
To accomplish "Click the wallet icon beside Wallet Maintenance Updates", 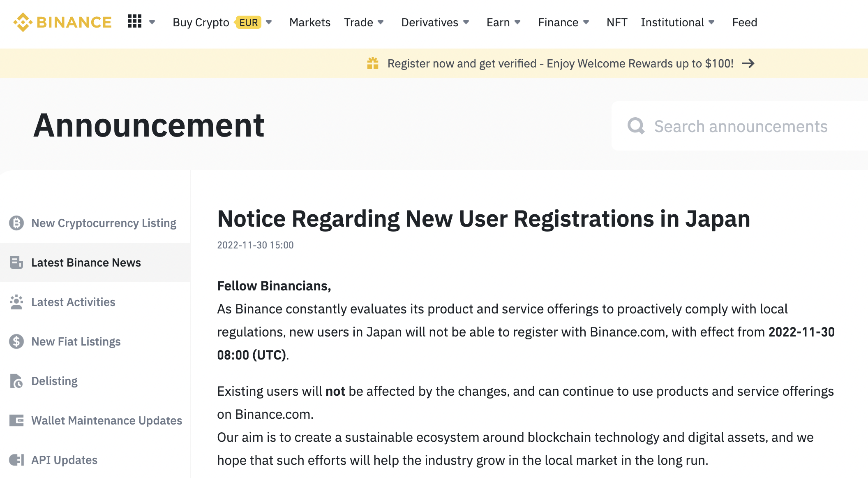I will coord(16,420).
